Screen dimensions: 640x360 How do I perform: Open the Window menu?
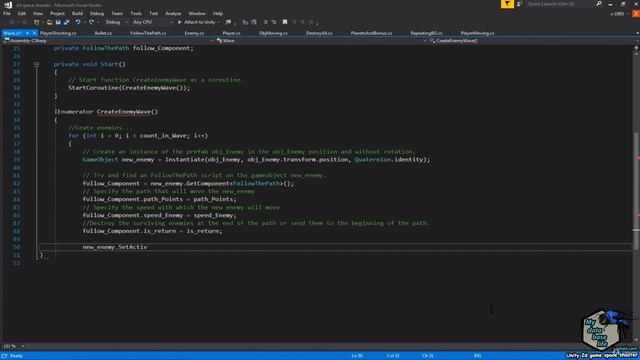click(197, 13)
